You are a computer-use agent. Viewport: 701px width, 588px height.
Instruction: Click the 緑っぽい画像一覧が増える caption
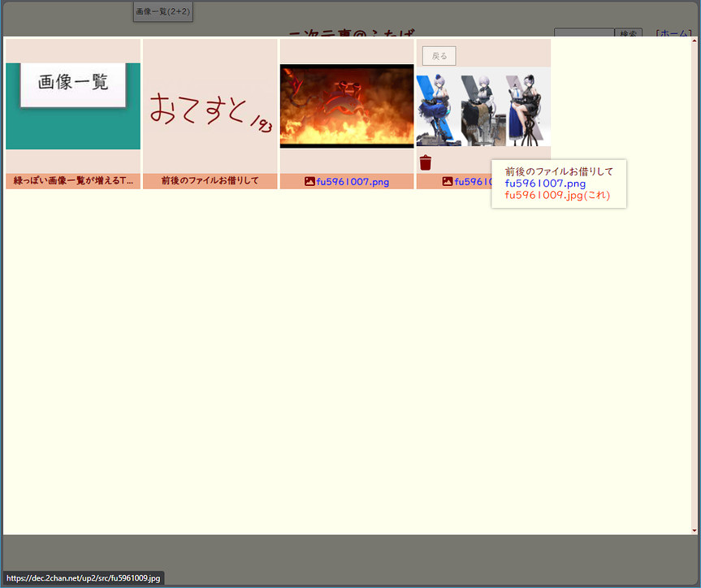[73, 181]
